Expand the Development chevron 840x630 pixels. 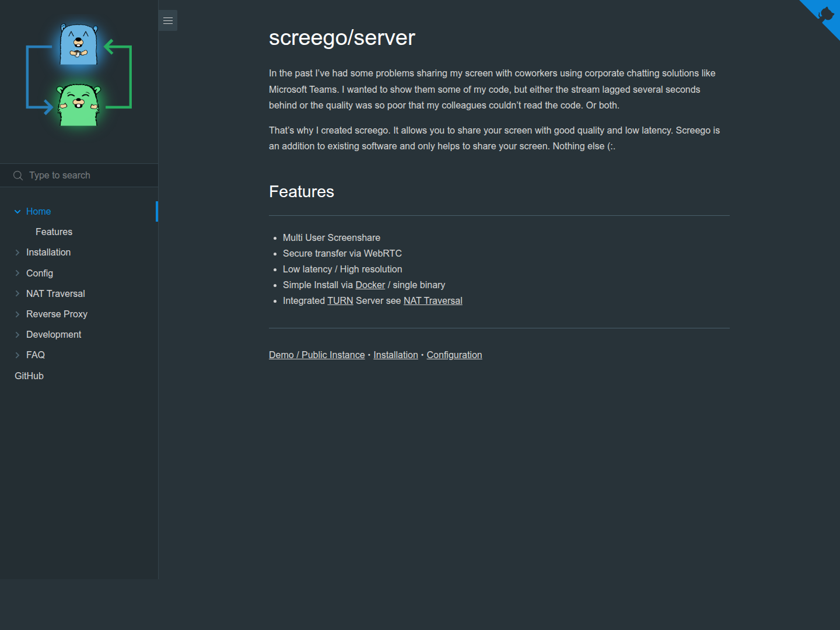click(x=17, y=334)
